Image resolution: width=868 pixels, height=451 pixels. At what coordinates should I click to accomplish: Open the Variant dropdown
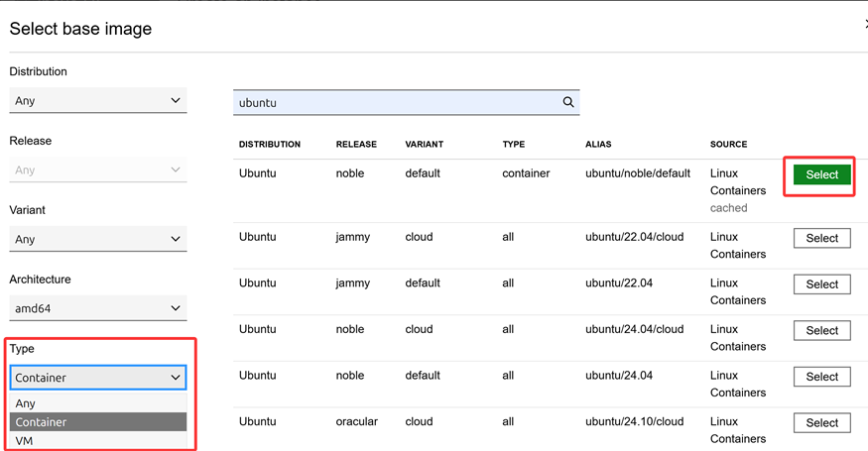[98, 239]
